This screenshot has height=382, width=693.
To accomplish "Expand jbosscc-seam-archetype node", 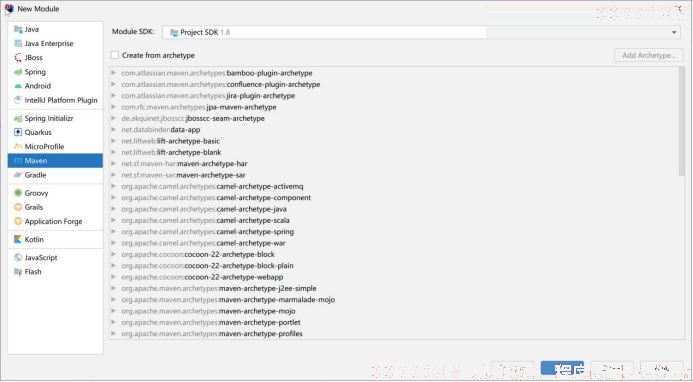I will (114, 118).
